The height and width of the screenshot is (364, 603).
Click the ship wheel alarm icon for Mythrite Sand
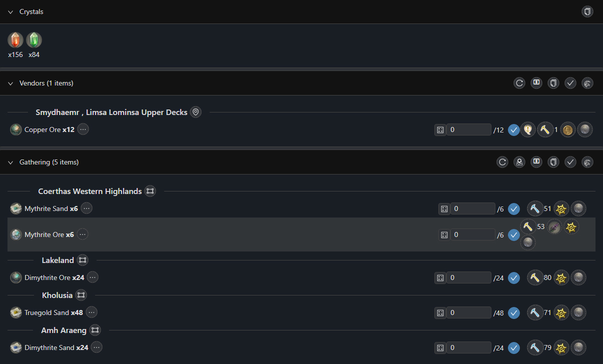[561, 208]
